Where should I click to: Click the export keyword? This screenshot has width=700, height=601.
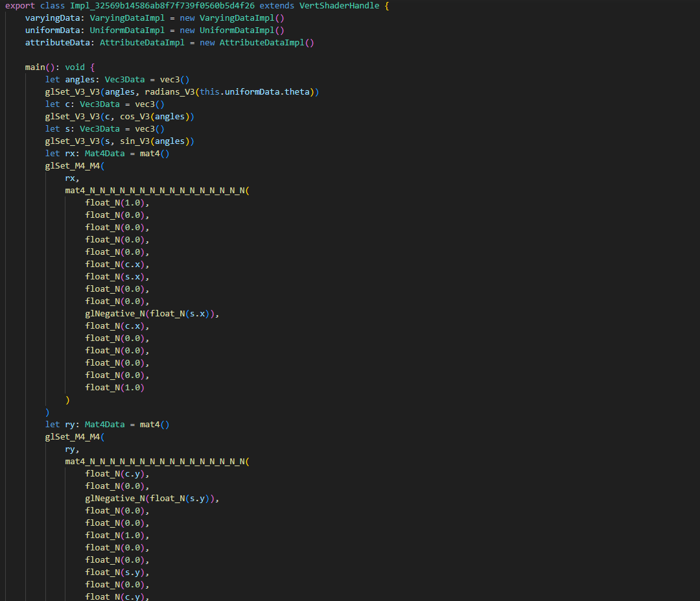click(x=19, y=5)
